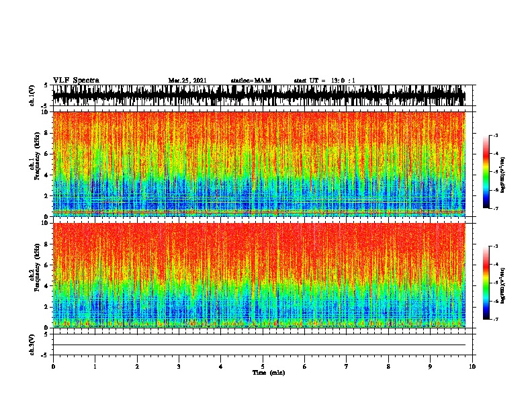Click the ch.2 color scale unit label

click(x=503, y=285)
